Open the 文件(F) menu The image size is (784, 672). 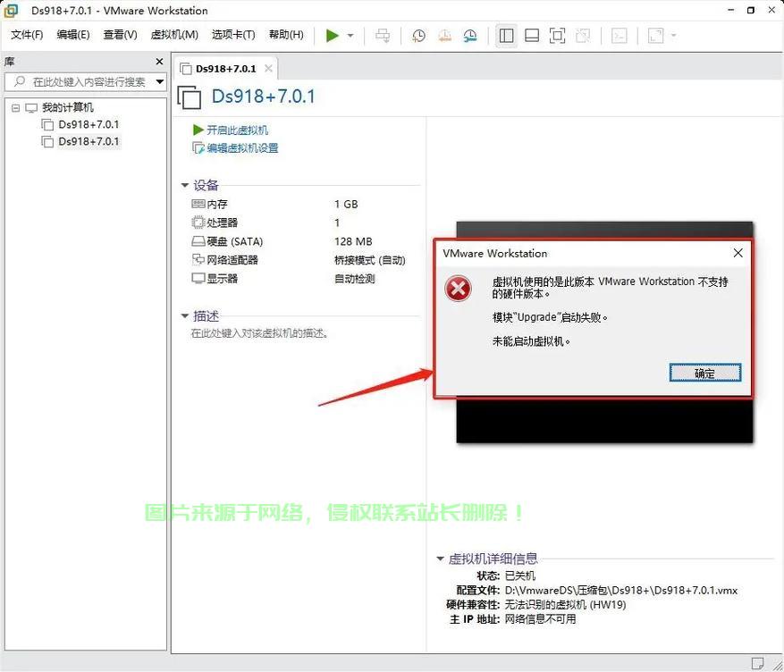pyautogui.click(x=27, y=35)
